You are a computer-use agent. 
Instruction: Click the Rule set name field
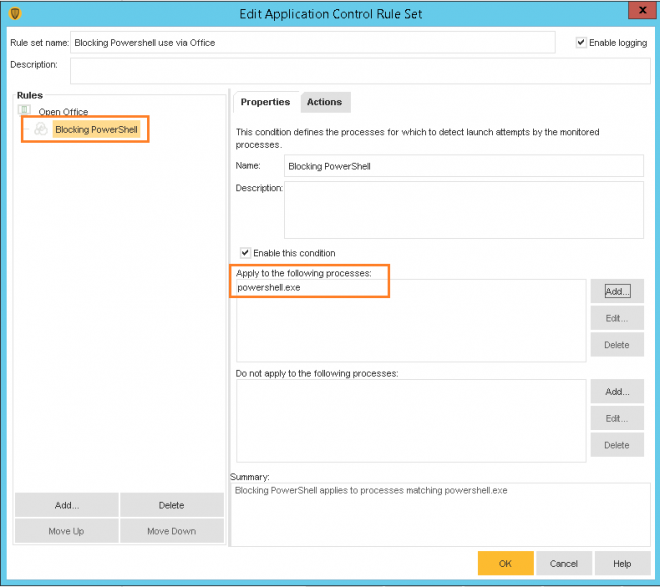(313, 42)
